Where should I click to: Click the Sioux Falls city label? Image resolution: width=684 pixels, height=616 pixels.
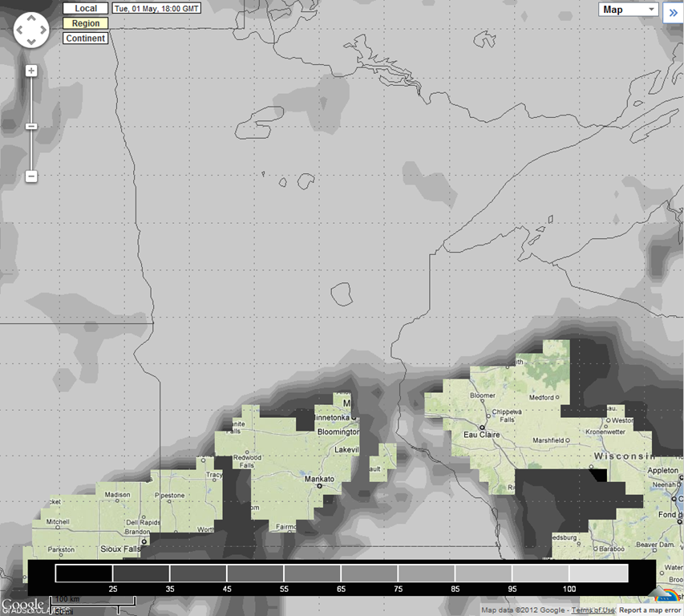pos(120,549)
